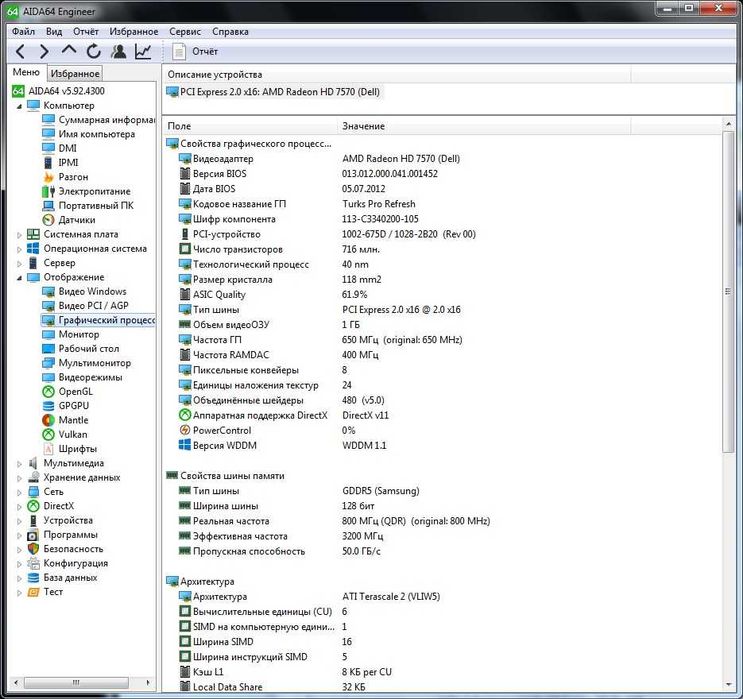Select the AIDA64 v5.92.4300 root item
This screenshot has height=699, width=743.
pos(66,91)
